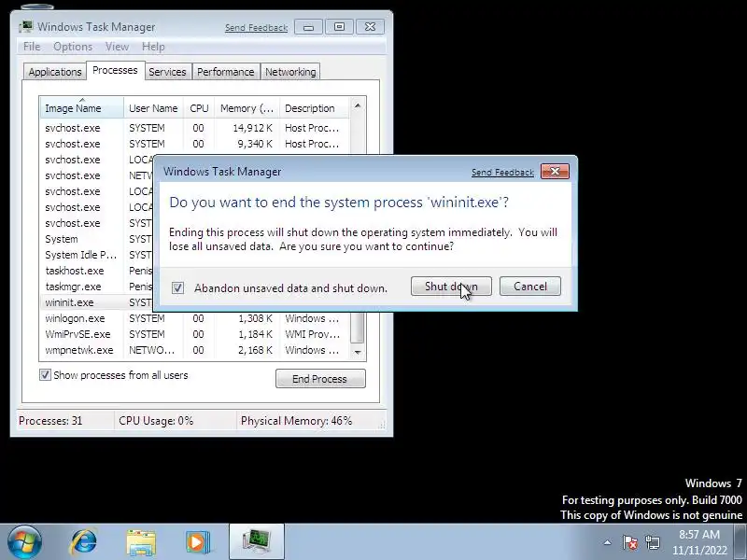Minimize the Task Manager window
The width and height of the screenshot is (747, 560).
click(309, 27)
